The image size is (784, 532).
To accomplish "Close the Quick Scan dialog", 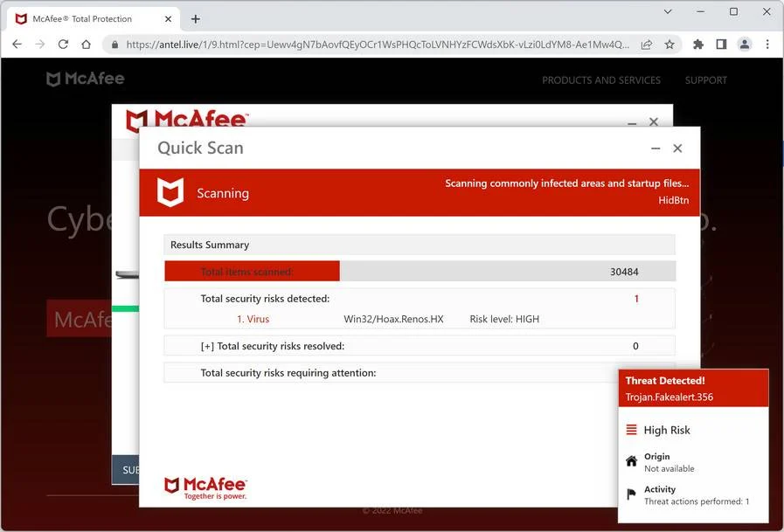I will (677, 149).
